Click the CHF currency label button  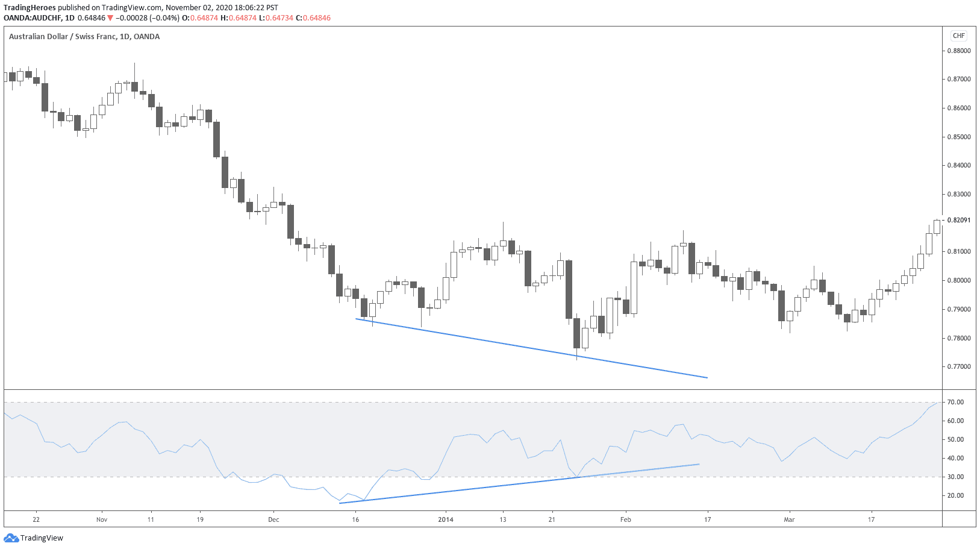(x=958, y=36)
